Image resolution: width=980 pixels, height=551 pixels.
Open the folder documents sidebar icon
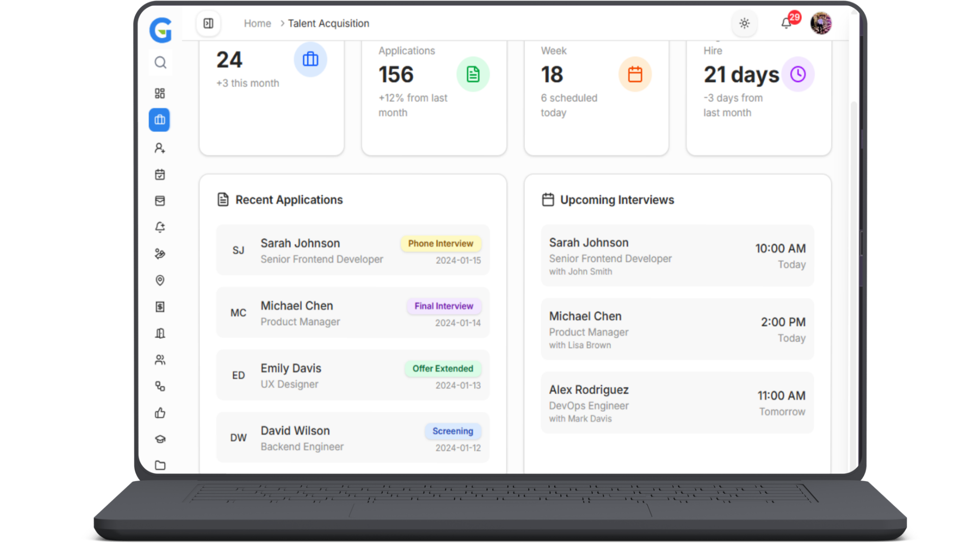click(160, 465)
